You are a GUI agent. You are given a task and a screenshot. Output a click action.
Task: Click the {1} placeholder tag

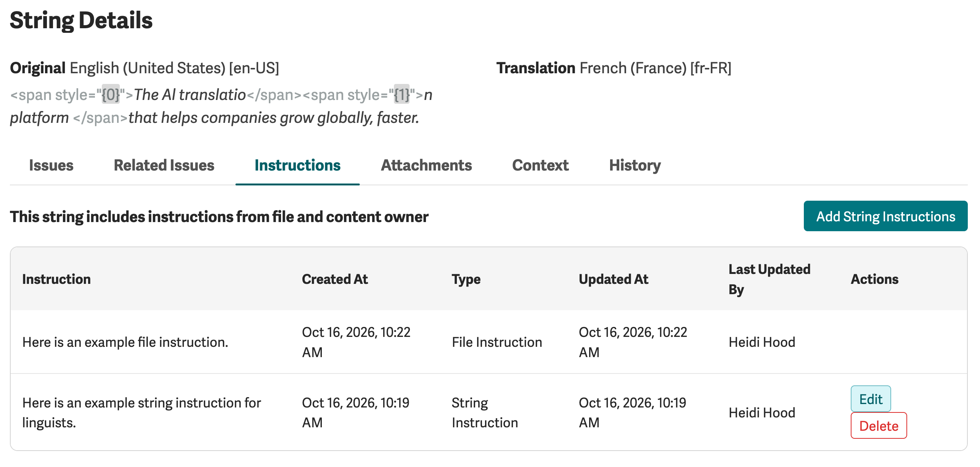click(402, 94)
